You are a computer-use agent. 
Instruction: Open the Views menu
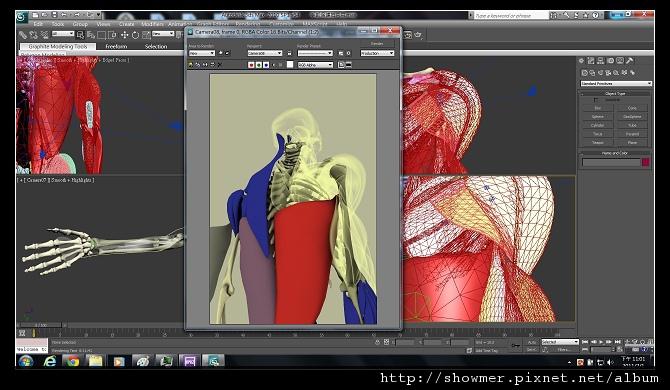point(103,24)
